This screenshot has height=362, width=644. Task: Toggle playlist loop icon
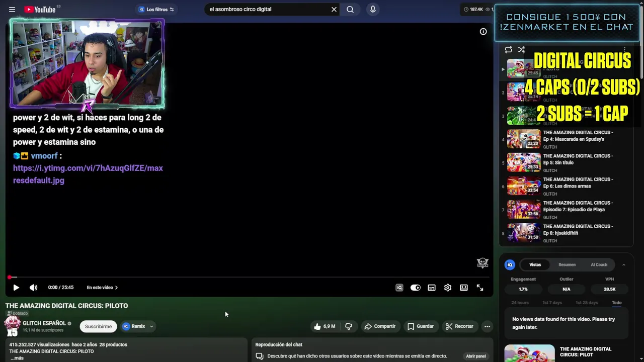coord(508,50)
